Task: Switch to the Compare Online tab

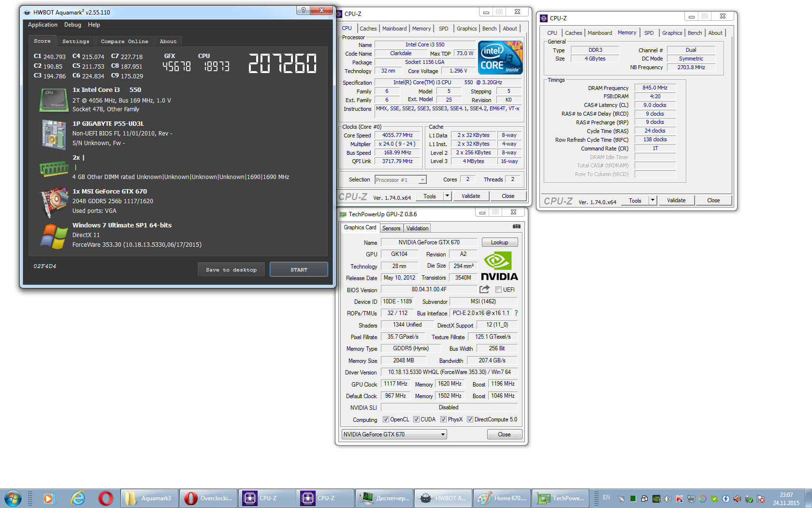Action: point(125,41)
